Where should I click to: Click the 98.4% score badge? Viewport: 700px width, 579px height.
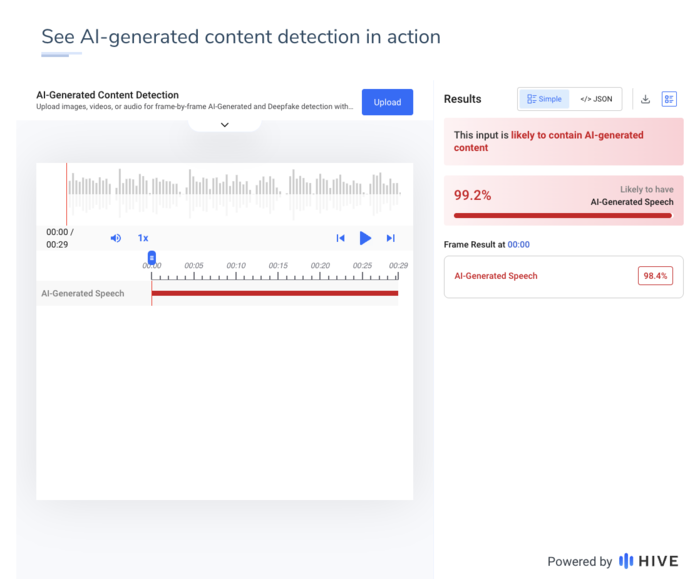[x=655, y=276]
